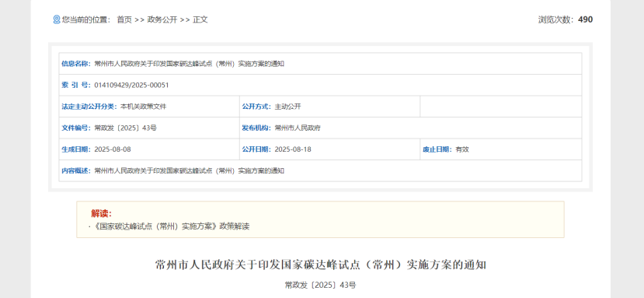Click the 文件编号 value 常政发〔2025〕43号
The height and width of the screenshot is (298, 644).
point(125,128)
